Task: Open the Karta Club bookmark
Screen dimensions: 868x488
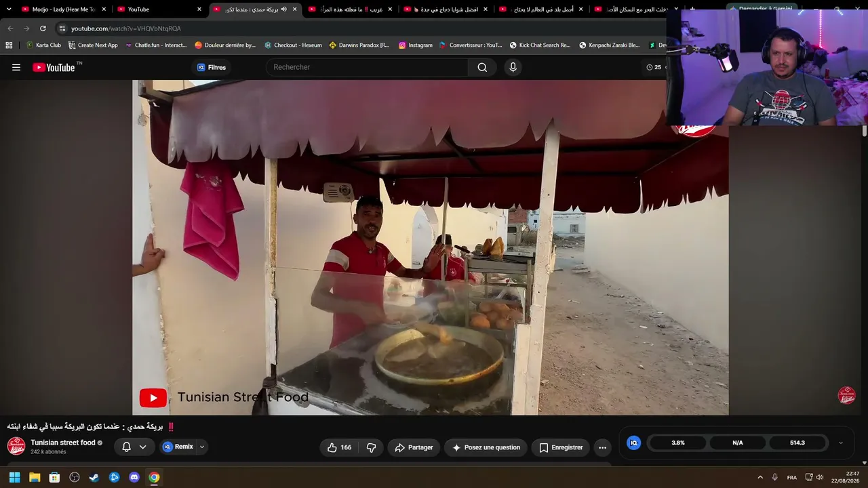Action: click(43, 45)
